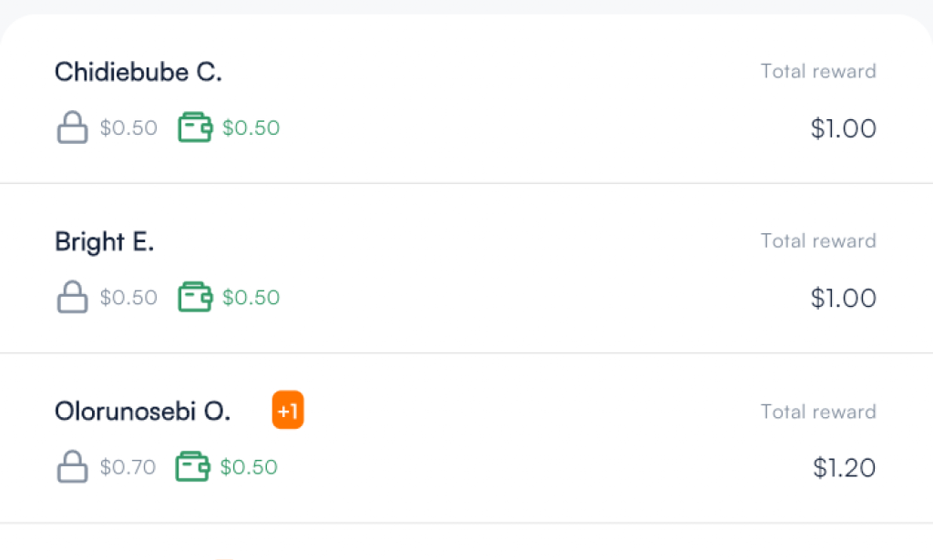
Task: Select the name Chidiebube C.
Action: (138, 71)
